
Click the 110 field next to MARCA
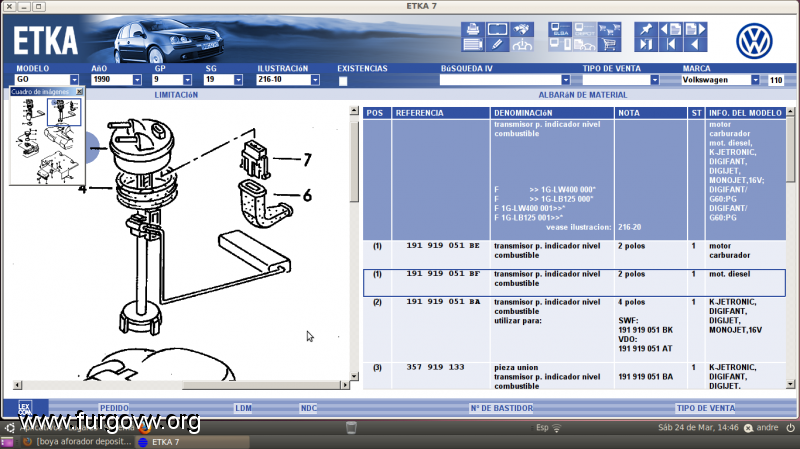pyautogui.click(x=776, y=80)
